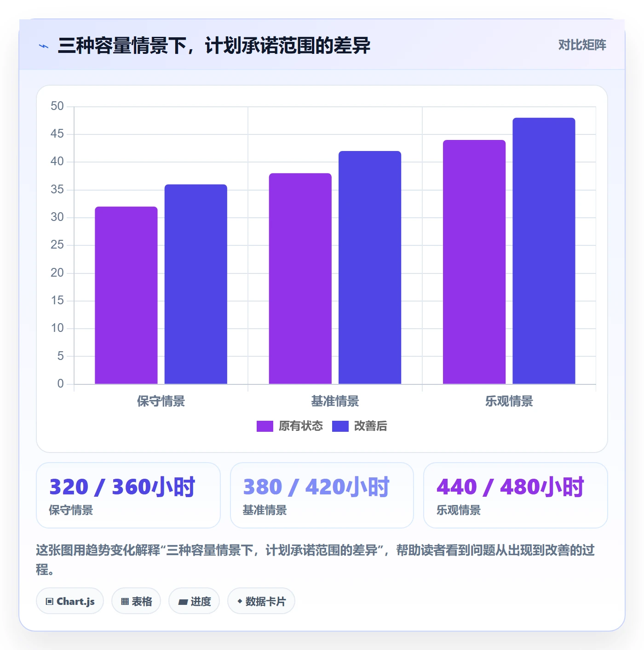Viewport: 644px width, 650px height.
Task: Select the purple 基准情景 bar
Action: 300,279
